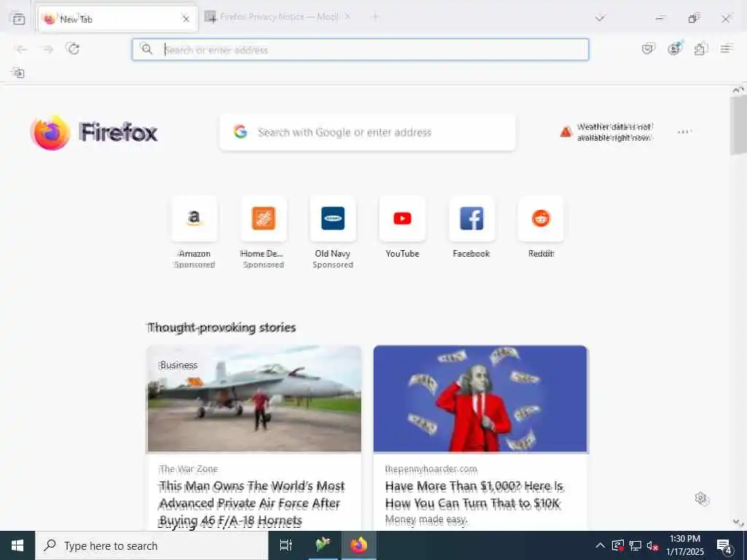Viewport: 747px width, 560px height.
Task: Switch to the New Tab tab
Action: [117, 19]
